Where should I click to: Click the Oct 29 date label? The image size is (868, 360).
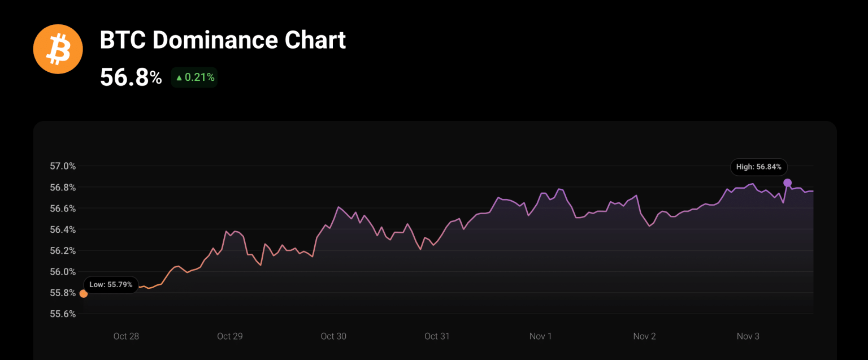230,336
